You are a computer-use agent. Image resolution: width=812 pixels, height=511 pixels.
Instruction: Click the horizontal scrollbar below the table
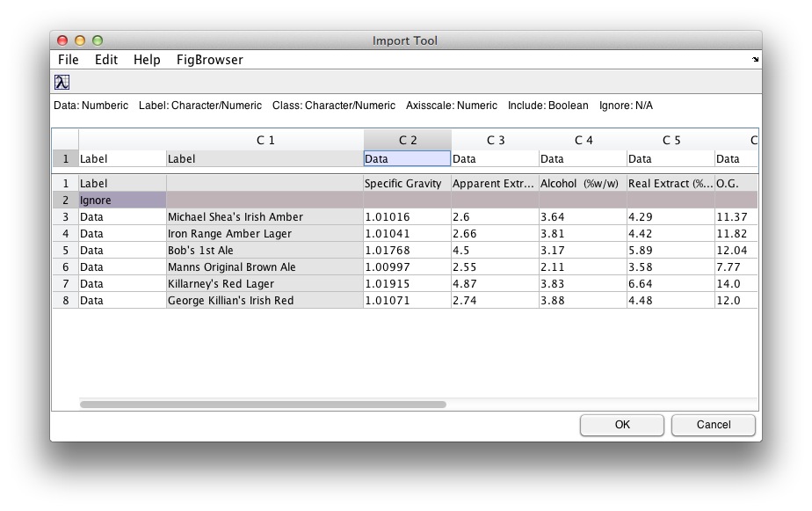tap(263, 405)
